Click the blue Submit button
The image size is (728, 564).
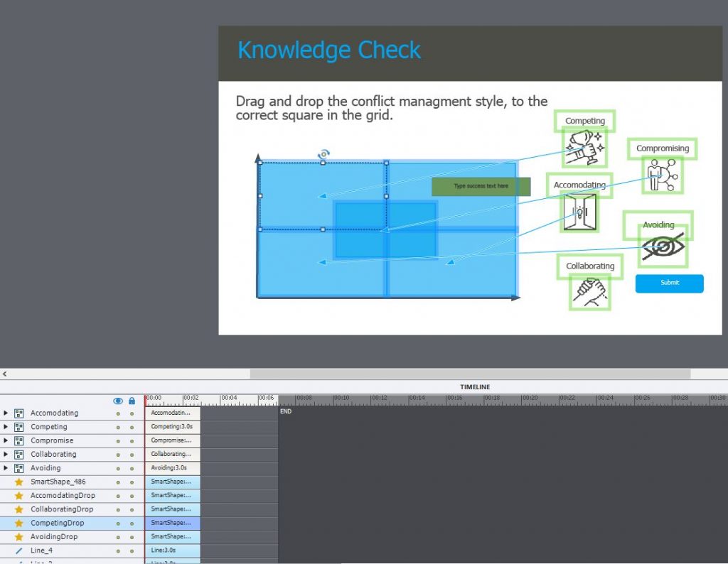point(669,283)
